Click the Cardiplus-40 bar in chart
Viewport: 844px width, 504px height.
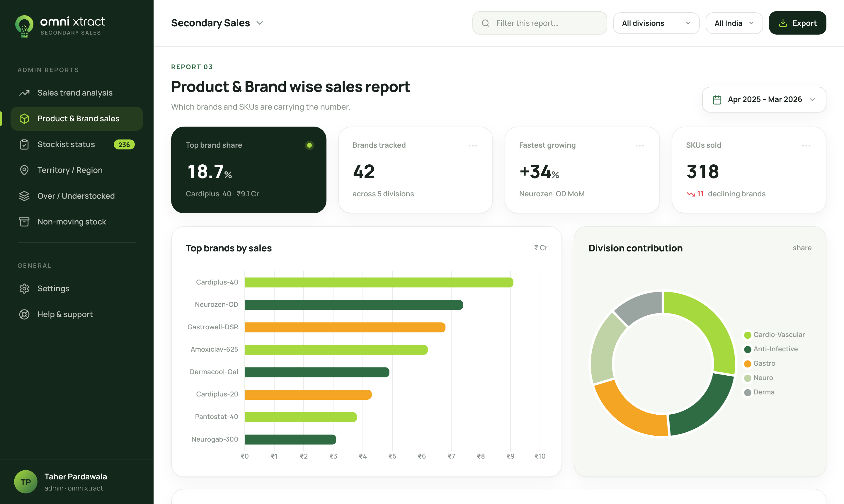379,282
